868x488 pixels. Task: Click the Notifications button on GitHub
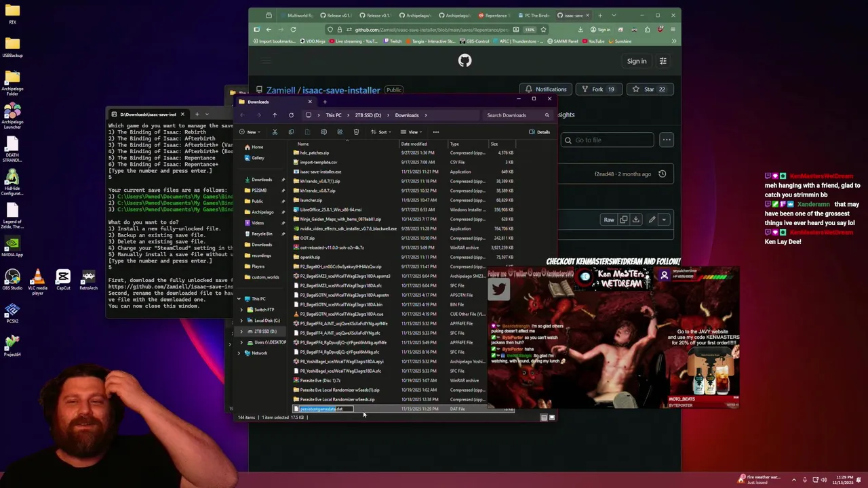[x=545, y=89]
